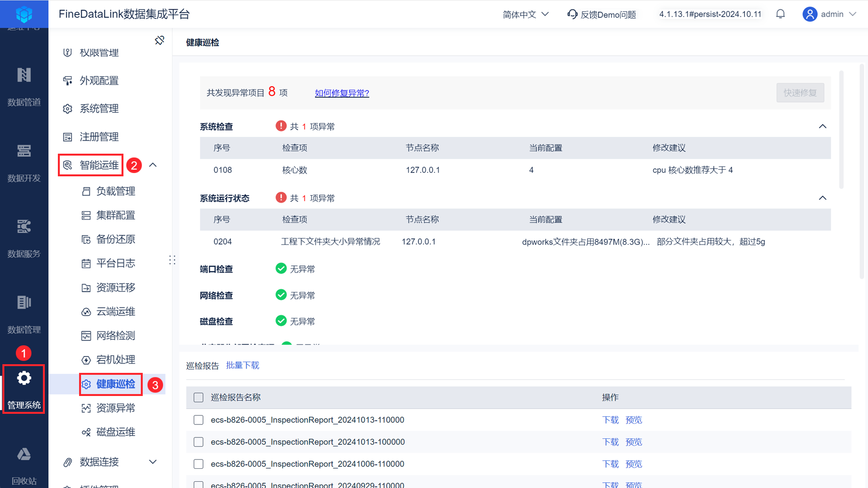Image resolution: width=868 pixels, height=488 pixels.
Task: Click the sidebar resize handle dots
Action: [172, 260]
